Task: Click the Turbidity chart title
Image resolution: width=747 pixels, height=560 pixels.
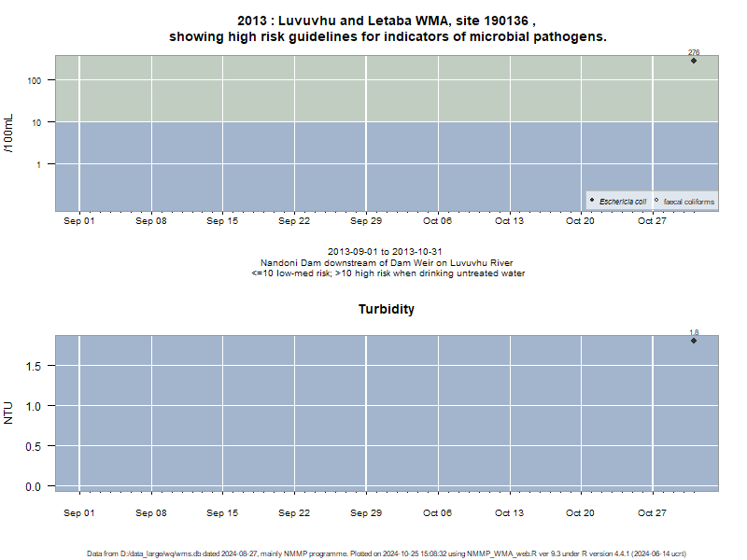Action: pyautogui.click(x=387, y=310)
